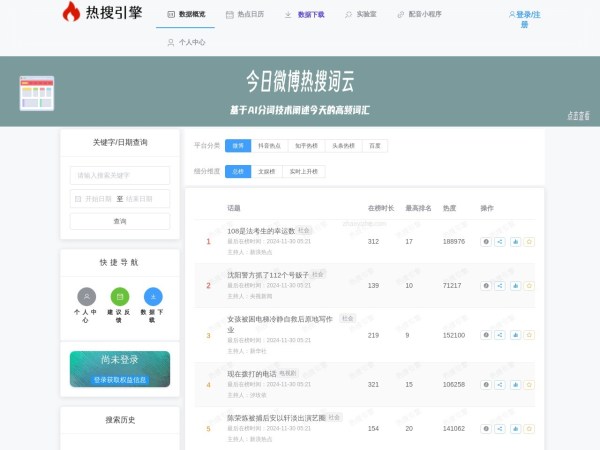Open the 开始日期 start date picker
Viewport: 600px width, 450px height.
98,199
